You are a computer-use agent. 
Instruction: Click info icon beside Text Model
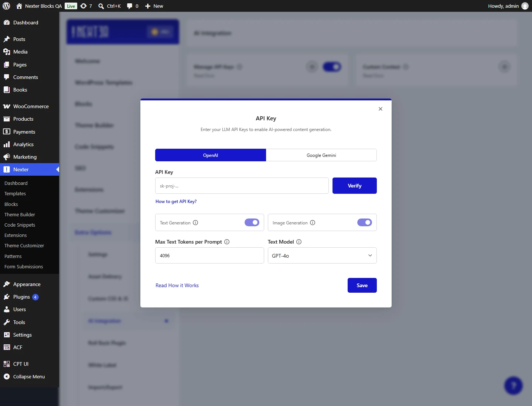[299, 242]
